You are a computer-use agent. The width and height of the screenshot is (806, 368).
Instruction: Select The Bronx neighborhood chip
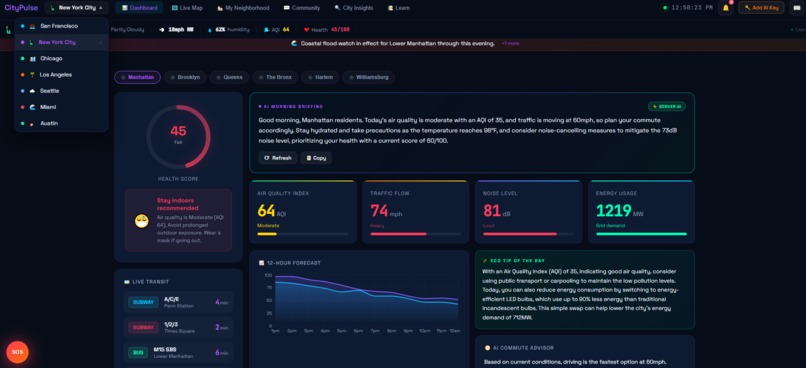tap(275, 77)
